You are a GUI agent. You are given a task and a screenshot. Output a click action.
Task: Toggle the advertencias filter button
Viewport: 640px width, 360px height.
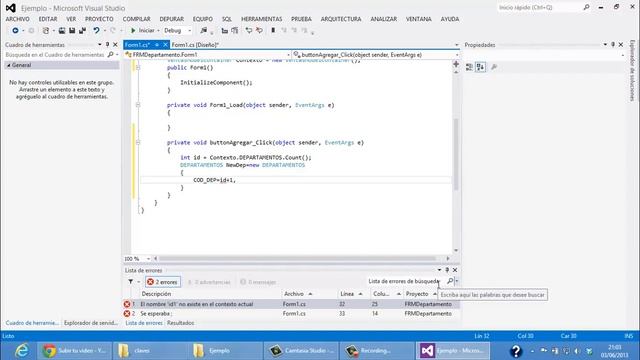click(209, 282)
